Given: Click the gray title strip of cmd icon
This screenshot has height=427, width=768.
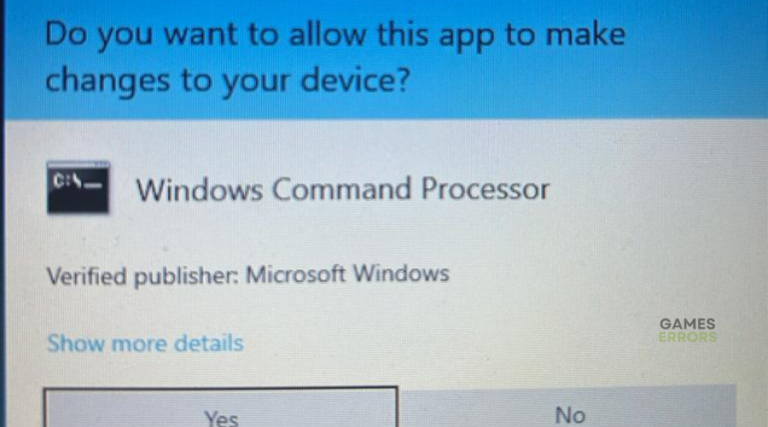Looking at the screenshot, I should 78,165.
